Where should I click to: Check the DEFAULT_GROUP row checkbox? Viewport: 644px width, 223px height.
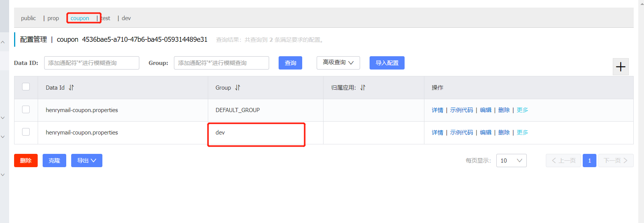26,109
